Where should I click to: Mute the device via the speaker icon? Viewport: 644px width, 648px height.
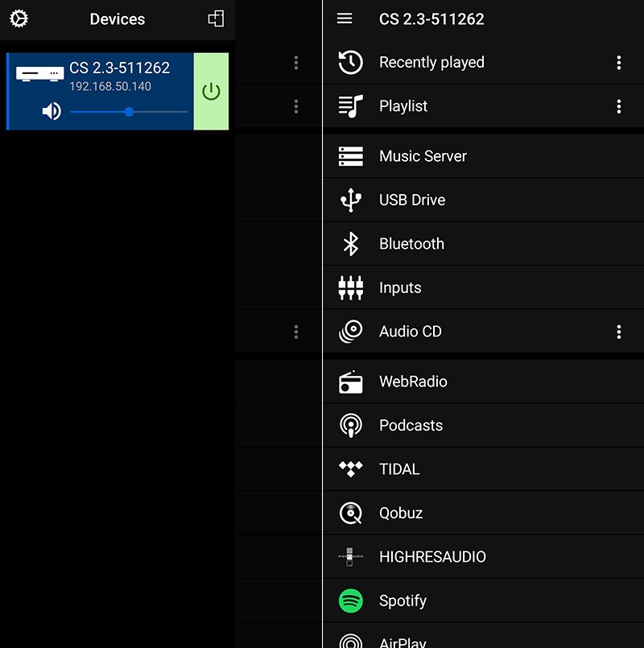click(x=52, y=111)
